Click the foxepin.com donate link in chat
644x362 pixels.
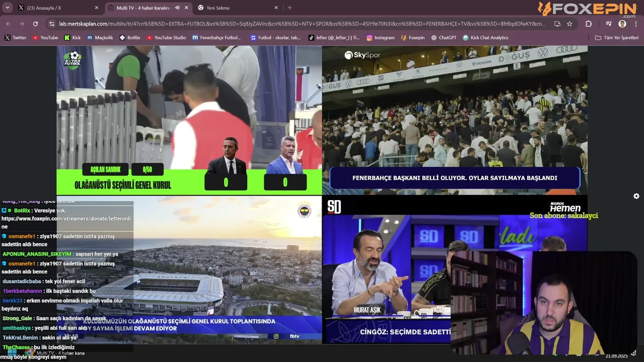click(66, 223)
